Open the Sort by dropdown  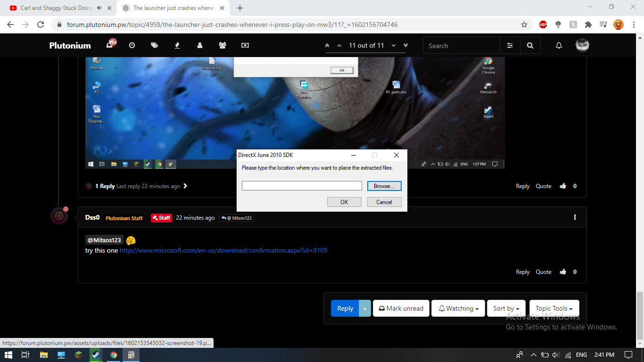[x=506, y=308]
